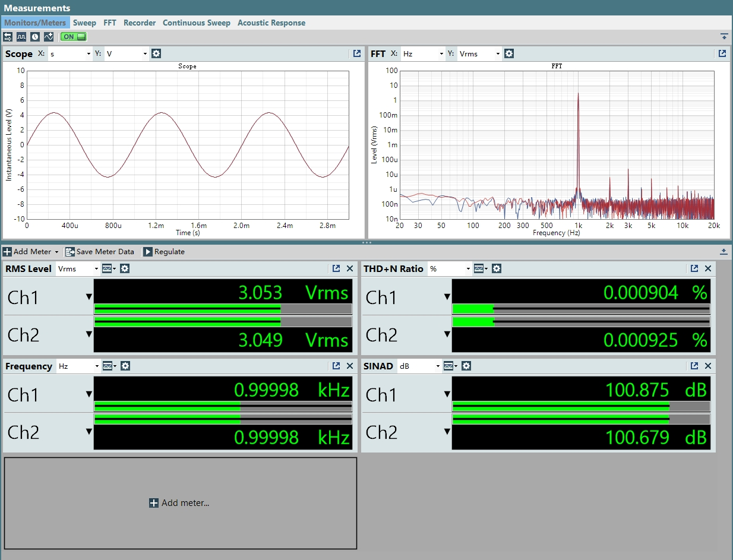Collapse the meters panel with pin arrow
This screenshot has width=733, height=560.
(x=723, y=252)
